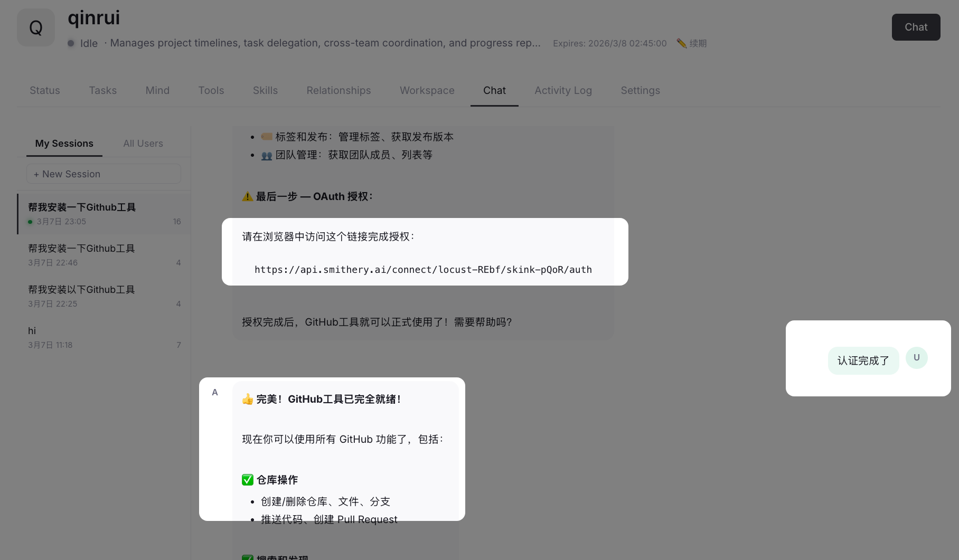Click the qinrui agent name heading
Image resolution: width=959 pixels, height=560 pixels.
click(x=94, y=18)
